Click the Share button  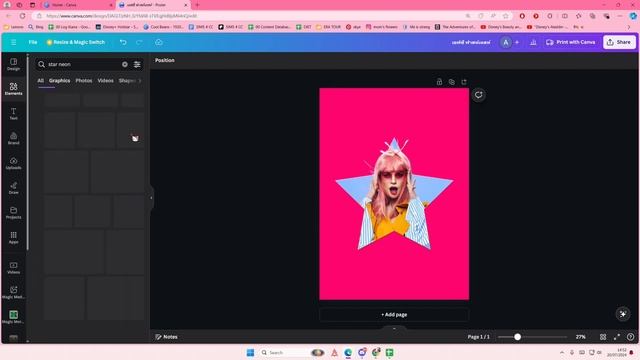619,42
